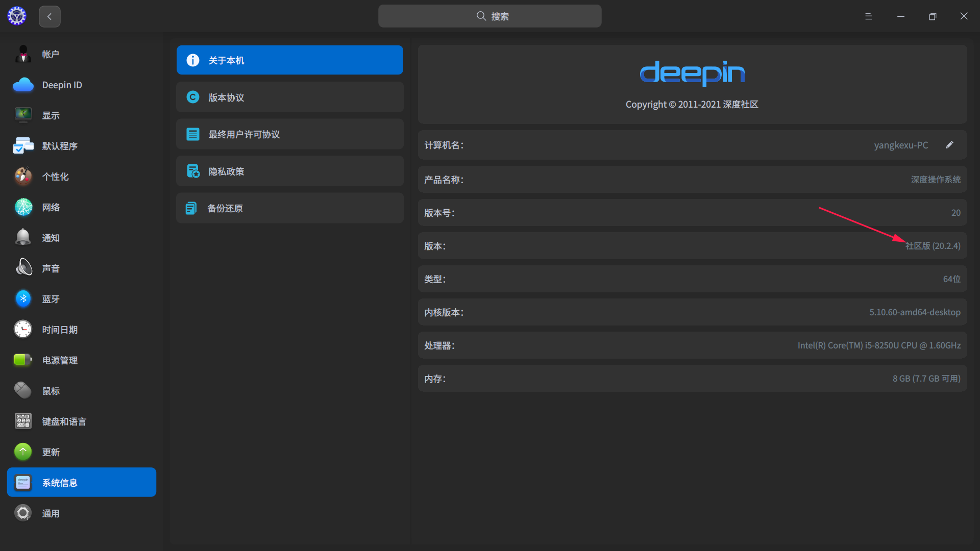Open 更新 settings in the sidebar
The width and height of the screenshot is (980, 551).
coord(51,452)
